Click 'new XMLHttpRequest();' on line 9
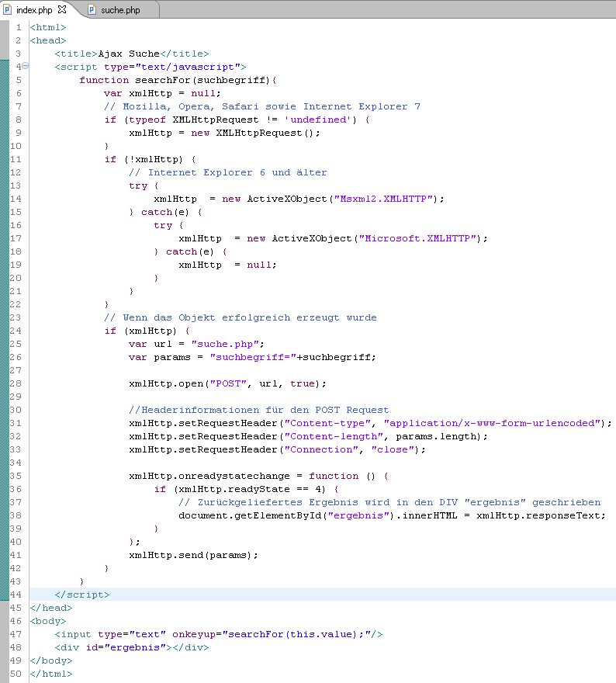This screenshot has width=616, height=683. point(255,133)
